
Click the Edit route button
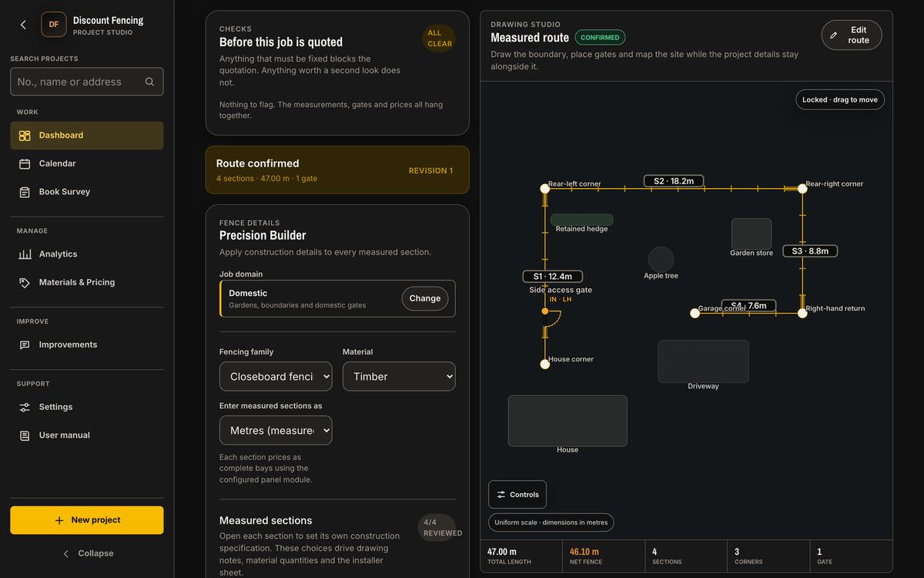(852, 35)
